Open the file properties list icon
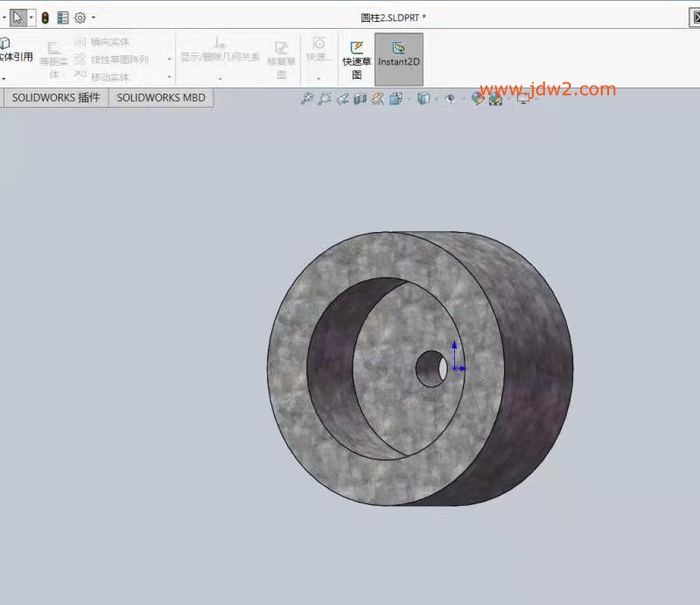This screenshot has height=605, width=700. (x=63, y=18)
